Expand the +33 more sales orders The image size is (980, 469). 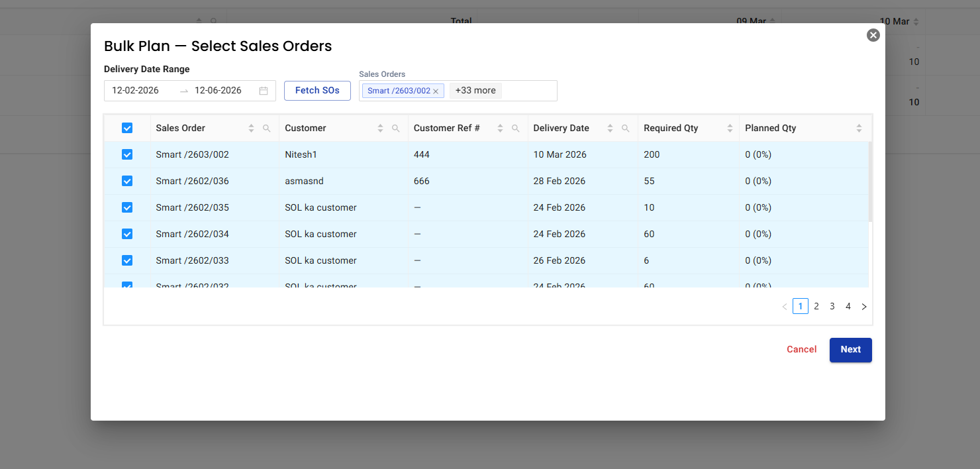tap(475, 91)
